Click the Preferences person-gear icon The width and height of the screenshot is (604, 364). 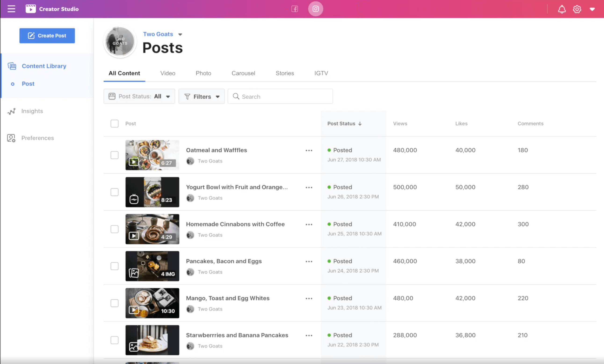[11, 138]
